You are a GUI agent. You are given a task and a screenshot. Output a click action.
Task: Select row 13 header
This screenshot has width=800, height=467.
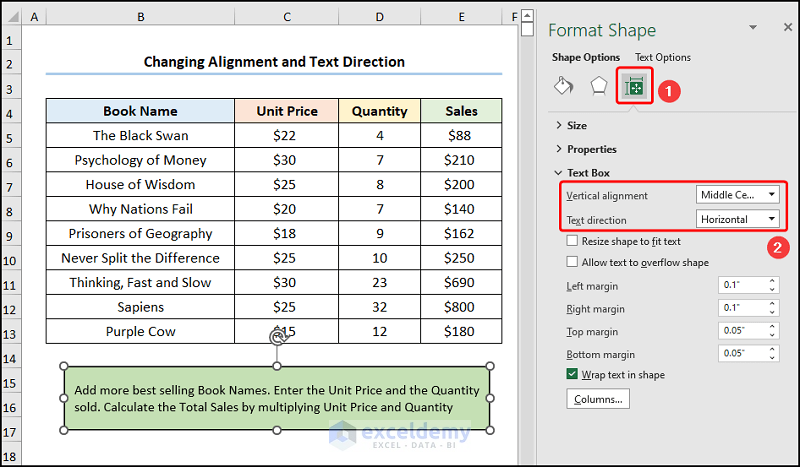click(10, 334)
